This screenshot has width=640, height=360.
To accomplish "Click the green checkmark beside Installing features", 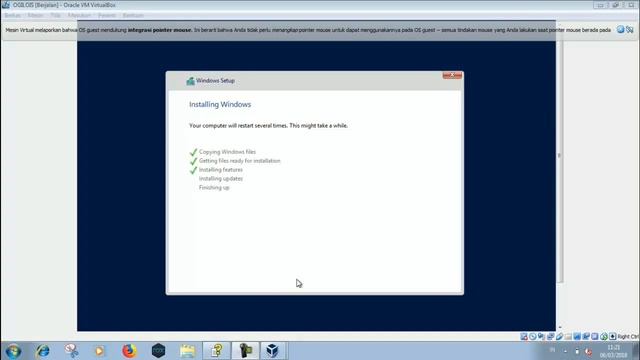I will click(x=193, y=170).
